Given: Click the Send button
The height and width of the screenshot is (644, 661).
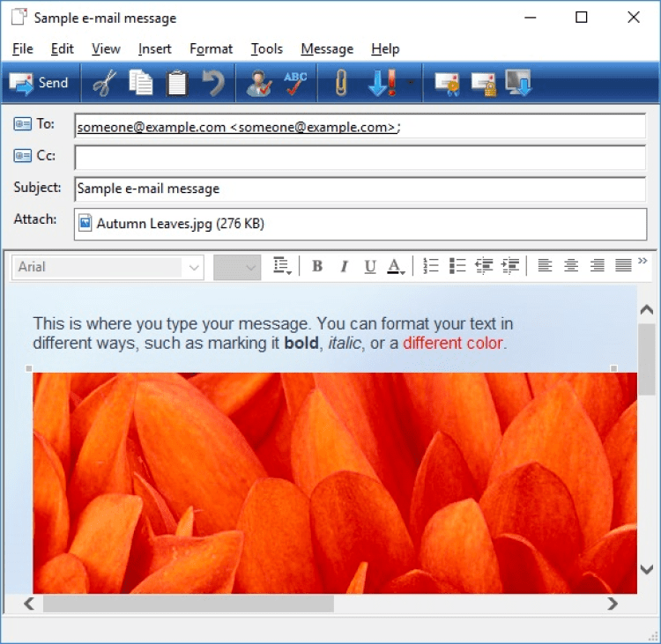Looking at the screenshot, I should (39, 83).
